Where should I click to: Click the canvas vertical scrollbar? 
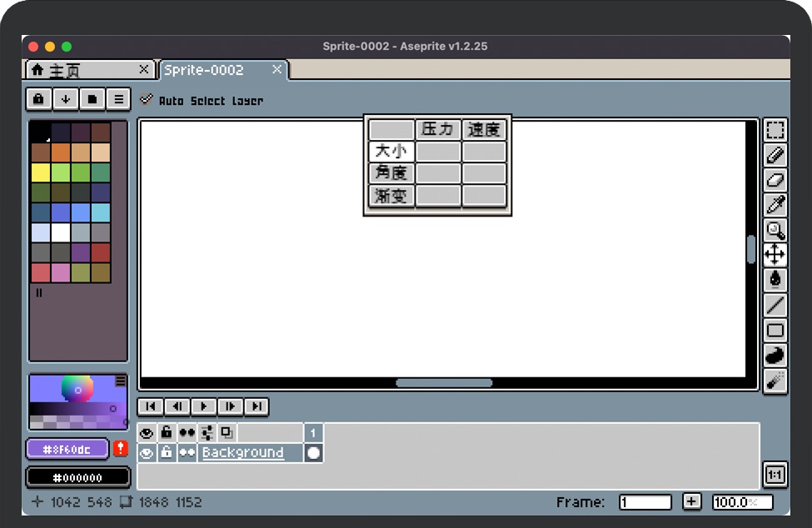point(751,250)
